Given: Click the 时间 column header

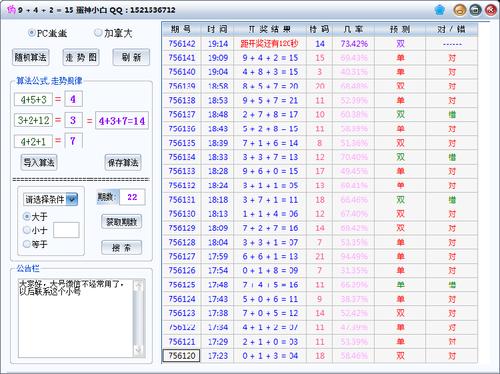Looking at the screenshot, I should 218,29.
